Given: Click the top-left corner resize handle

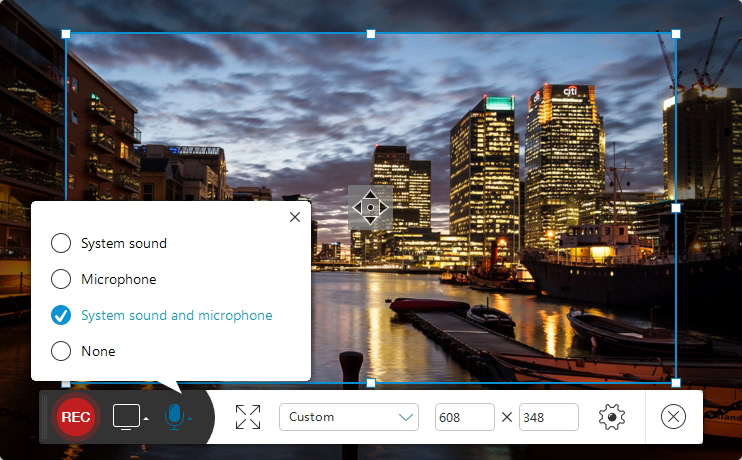Looking at the screenshot, I should [x=66, y=34].
